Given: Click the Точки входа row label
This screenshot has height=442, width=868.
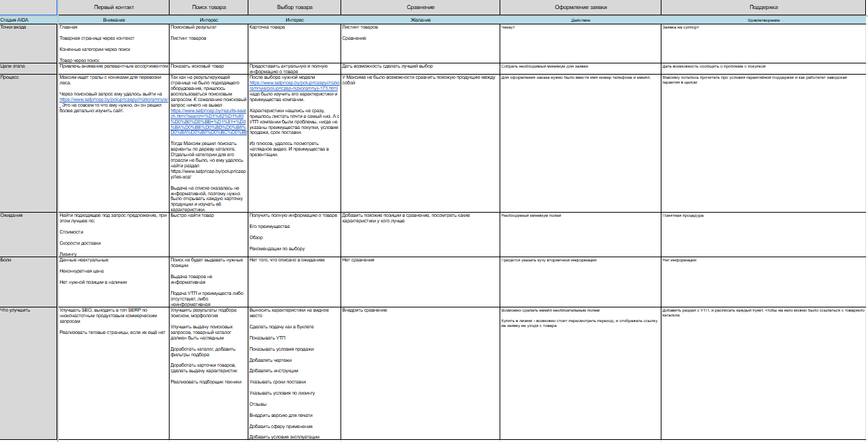Looking at the screenshot, I should click(14, 27).
